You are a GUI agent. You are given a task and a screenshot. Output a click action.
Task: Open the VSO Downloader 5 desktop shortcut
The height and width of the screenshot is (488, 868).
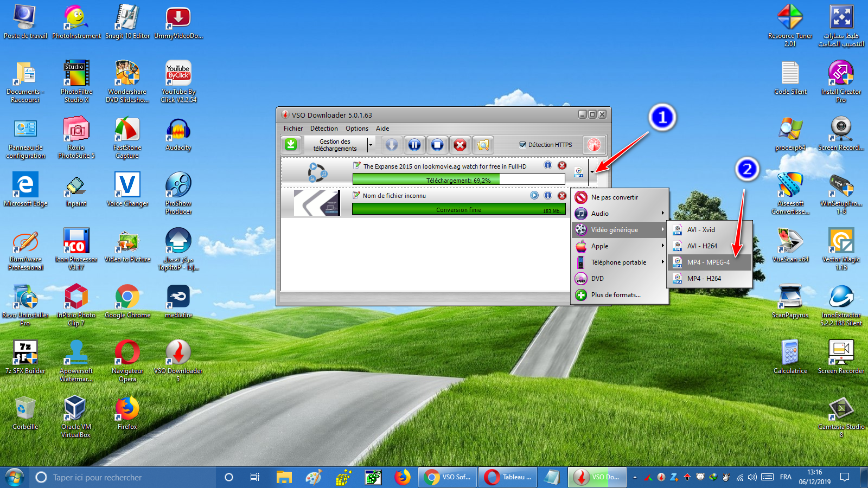[178, 361]
